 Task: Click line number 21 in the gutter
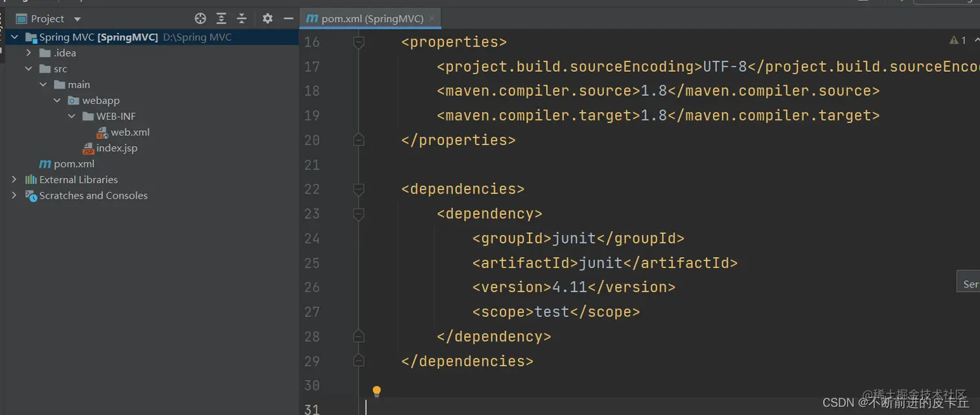(x=312, y=164)
